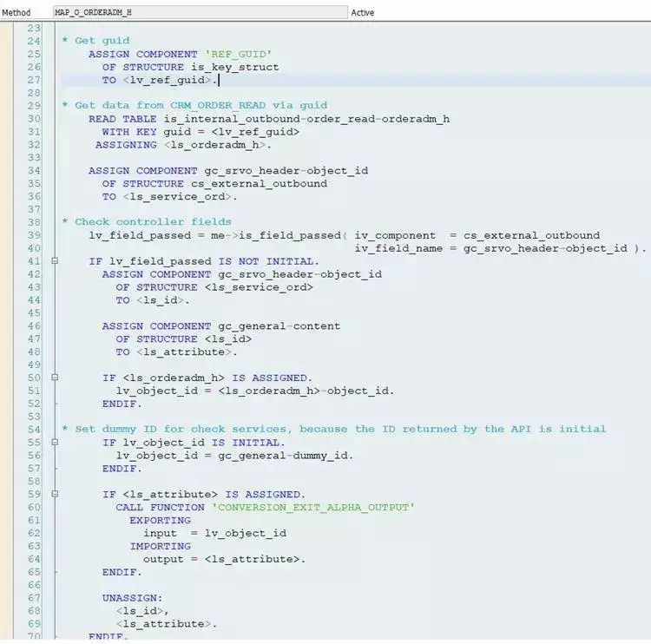Click 'CONVERSION_EXIT_ALPHA_OUTPUT' function name
Image resolution: width=651 pixels, height=644 pixels.
click(313, 508)
